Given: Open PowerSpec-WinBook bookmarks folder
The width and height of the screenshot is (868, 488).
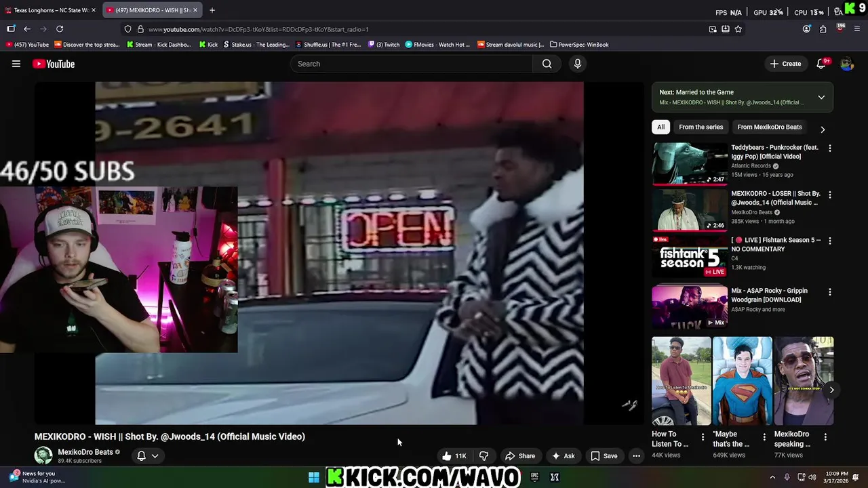Looking at the screenshot, I should click(579, 45).
